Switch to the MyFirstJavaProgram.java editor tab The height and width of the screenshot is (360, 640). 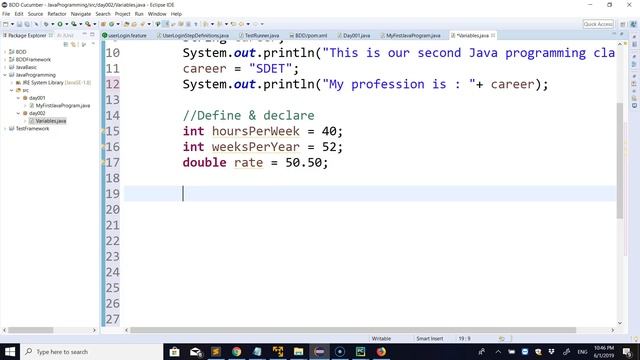pos(411,36)
